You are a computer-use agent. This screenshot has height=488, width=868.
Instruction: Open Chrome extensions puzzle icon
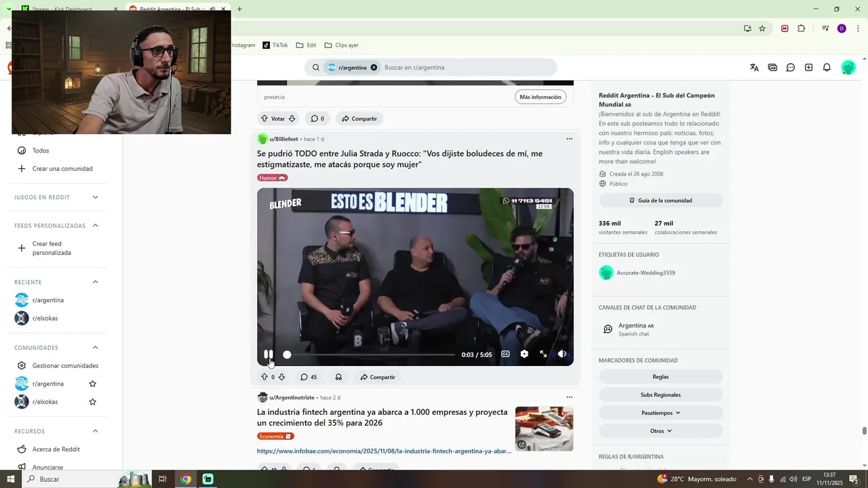tap(802, 28)
